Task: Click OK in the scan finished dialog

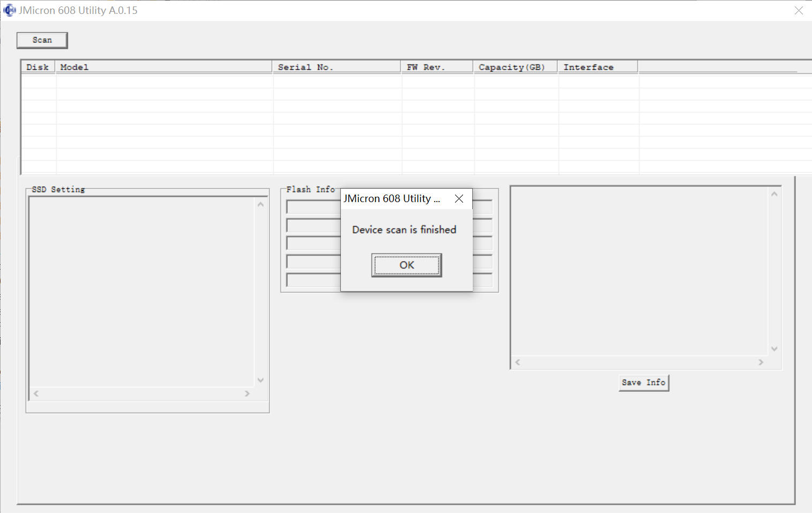Action: pos(407,265)
